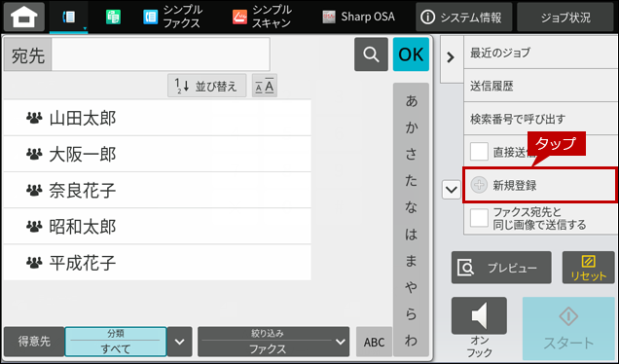Jump to さ index row
The height and width of the screenshot is (364, 619).
(411, 154)
